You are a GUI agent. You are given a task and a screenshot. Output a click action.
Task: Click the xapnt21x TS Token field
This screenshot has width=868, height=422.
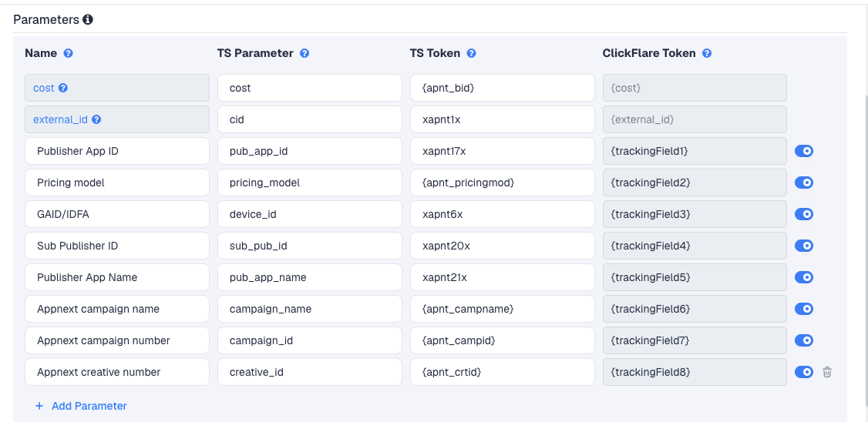point(502,277)
